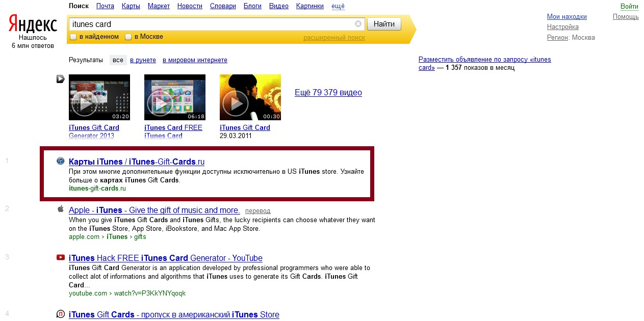This screenshot has height=321, width=644.
Task: Open result 'Apple - iTunes - Give the gift'
Action: [x=154, y=210]
